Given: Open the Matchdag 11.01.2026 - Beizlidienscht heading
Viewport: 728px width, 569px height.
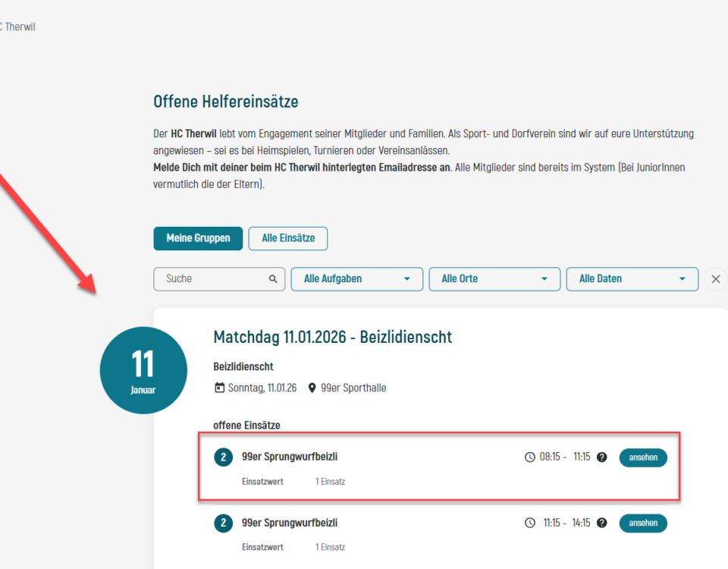Looking at the screenshot, I should pyautogui.click(x=332, y=337).
